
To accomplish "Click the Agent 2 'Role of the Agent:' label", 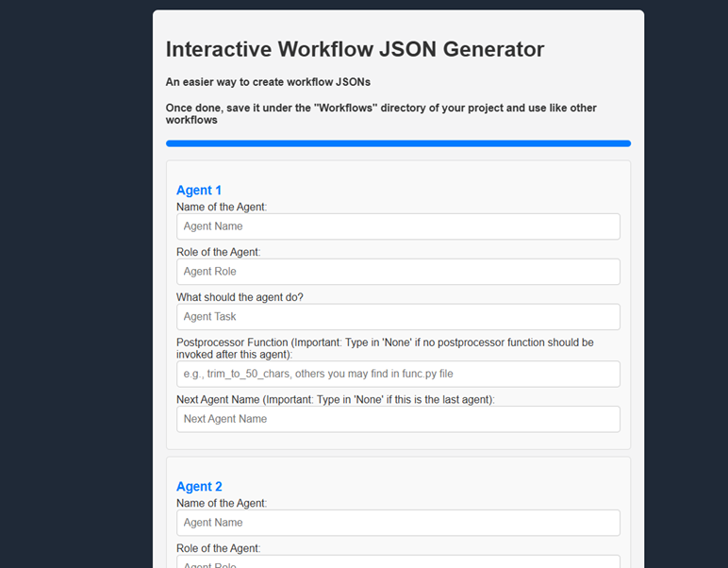I will click(x=218, y=548).
